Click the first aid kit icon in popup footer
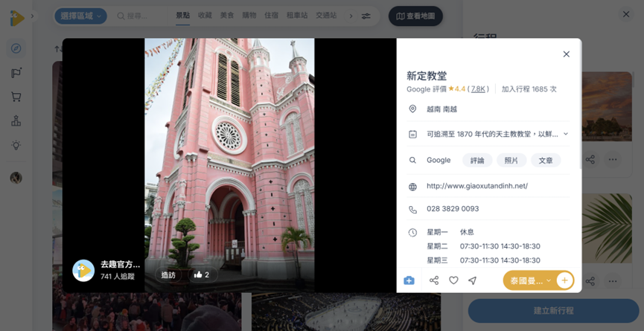Image resolution: width=644 pixels, height=331 pixels. tap(409, 280)
